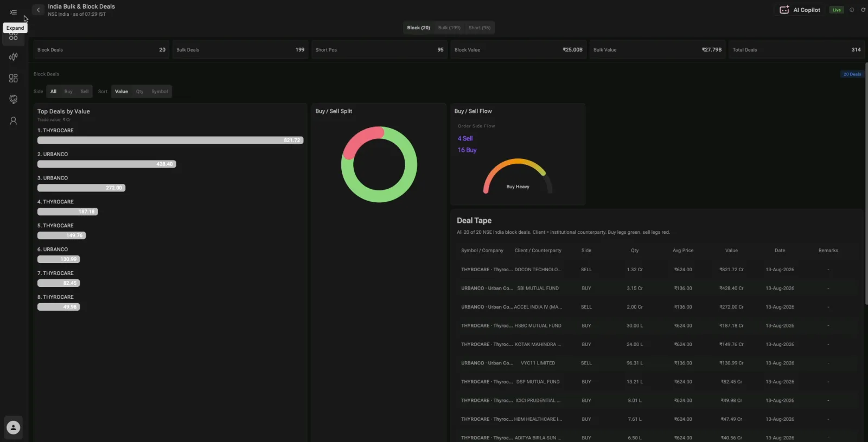Click the THYROCARE 82.45 bar in Top Deals
This screenshot has height=442, width=868.
pyautogui.click(x=59, y=283)
